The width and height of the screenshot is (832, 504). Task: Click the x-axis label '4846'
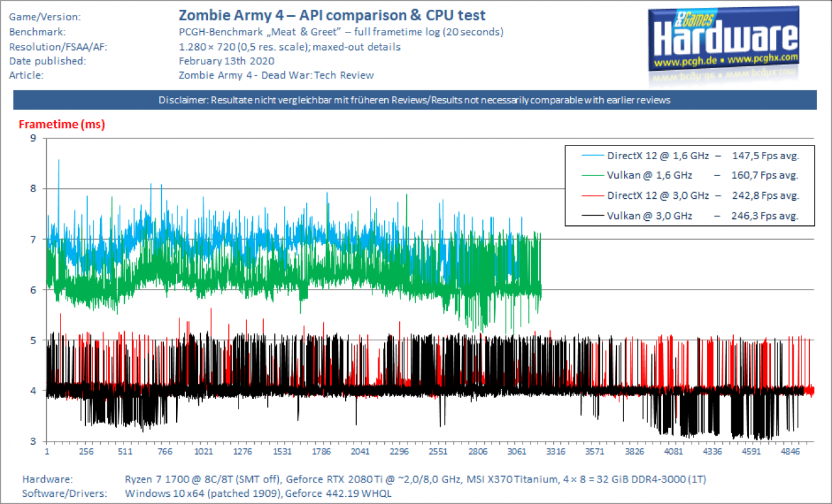tap(790, 451)
